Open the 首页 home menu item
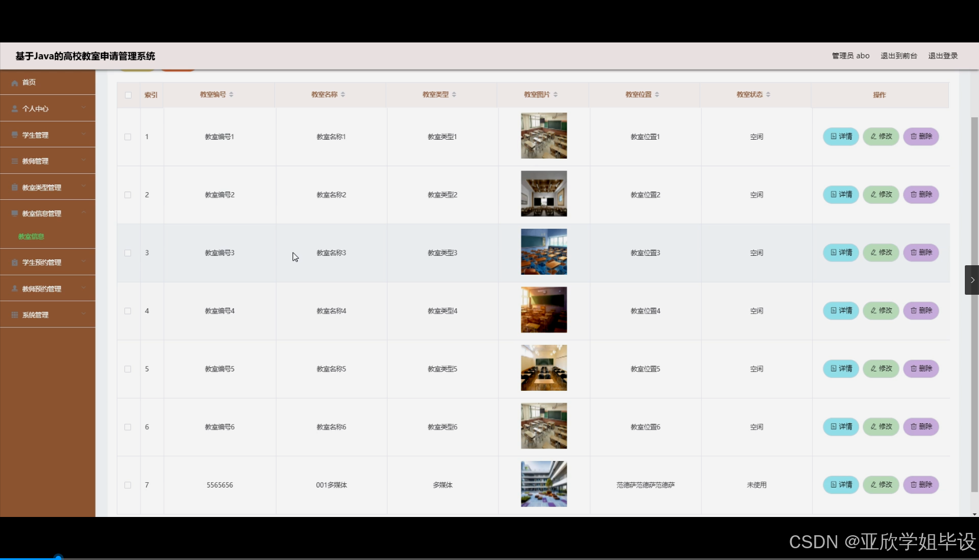The image size is (979, 560). [48, 83]
